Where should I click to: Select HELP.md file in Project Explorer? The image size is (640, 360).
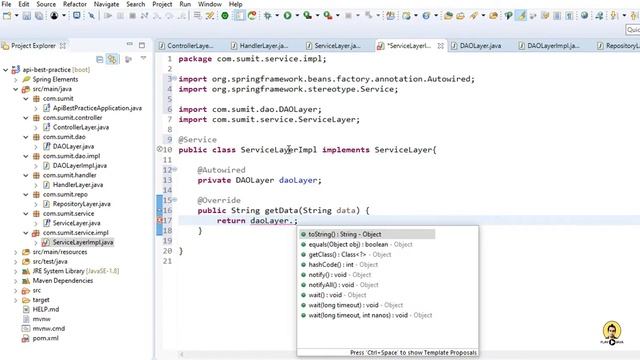(46, 309)
